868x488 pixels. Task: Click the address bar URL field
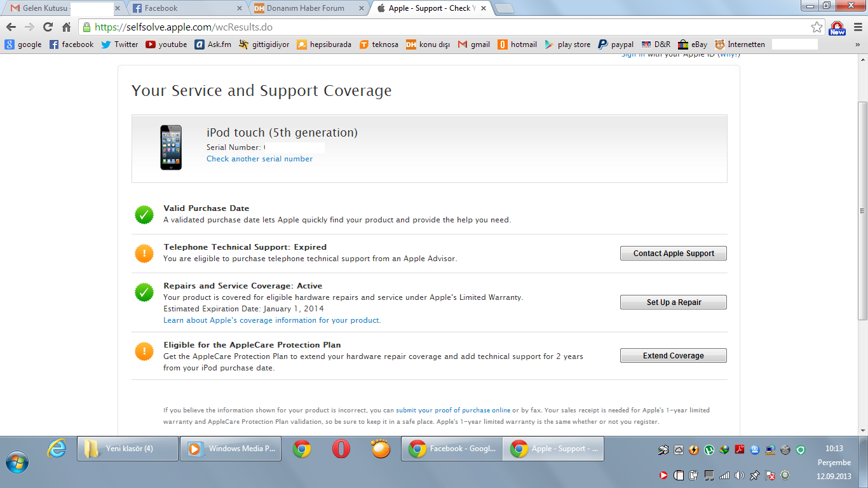[445, 27]
